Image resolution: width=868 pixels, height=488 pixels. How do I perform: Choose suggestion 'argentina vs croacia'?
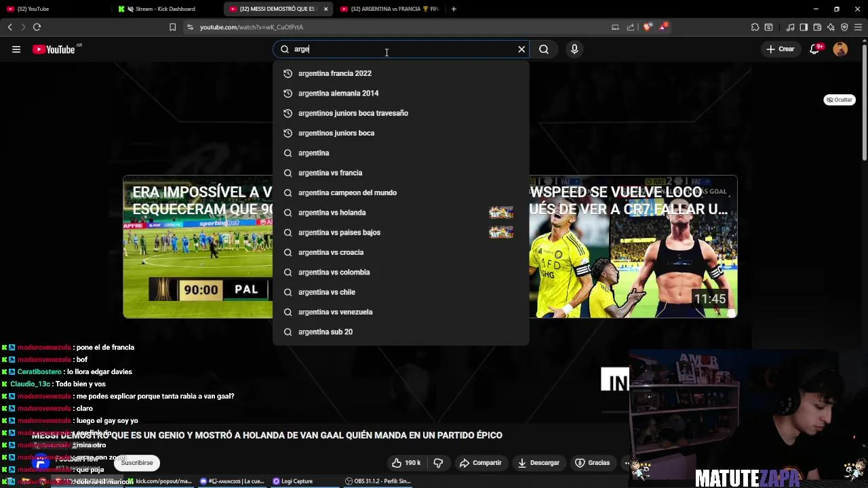pyautogui.click(x=401, y=252)
